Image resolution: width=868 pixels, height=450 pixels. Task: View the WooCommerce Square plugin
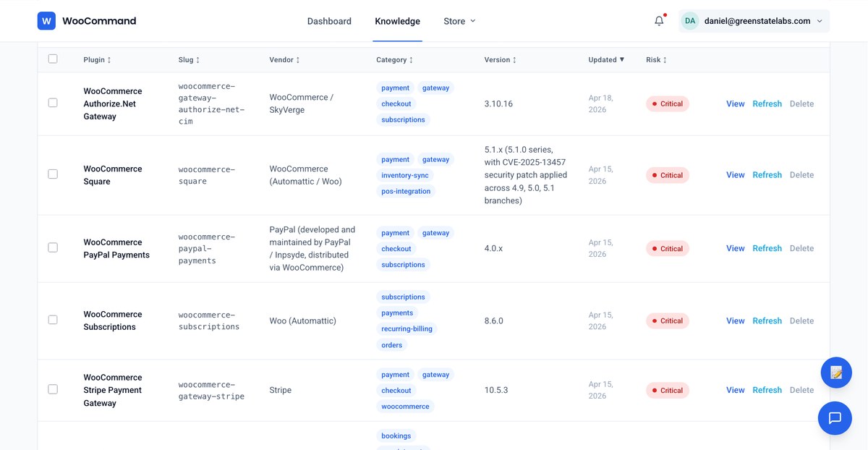tap(735, 175)
